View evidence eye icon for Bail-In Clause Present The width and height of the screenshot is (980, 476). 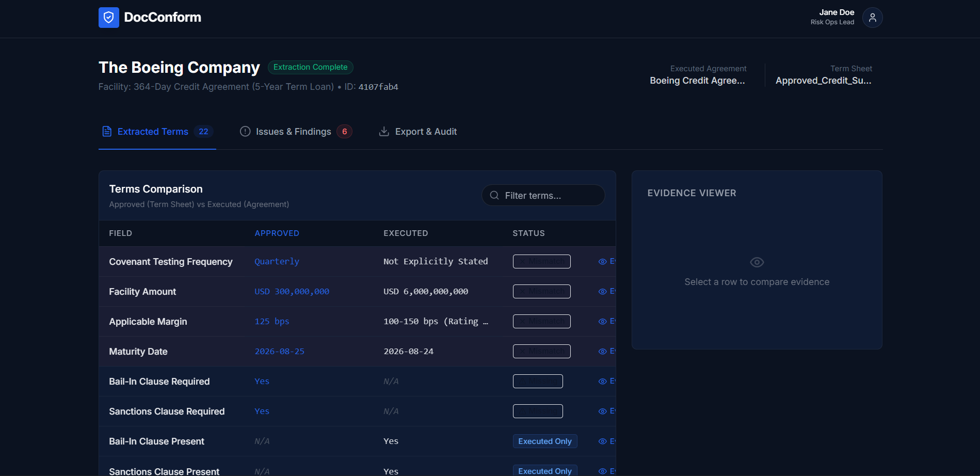[602, 441]
